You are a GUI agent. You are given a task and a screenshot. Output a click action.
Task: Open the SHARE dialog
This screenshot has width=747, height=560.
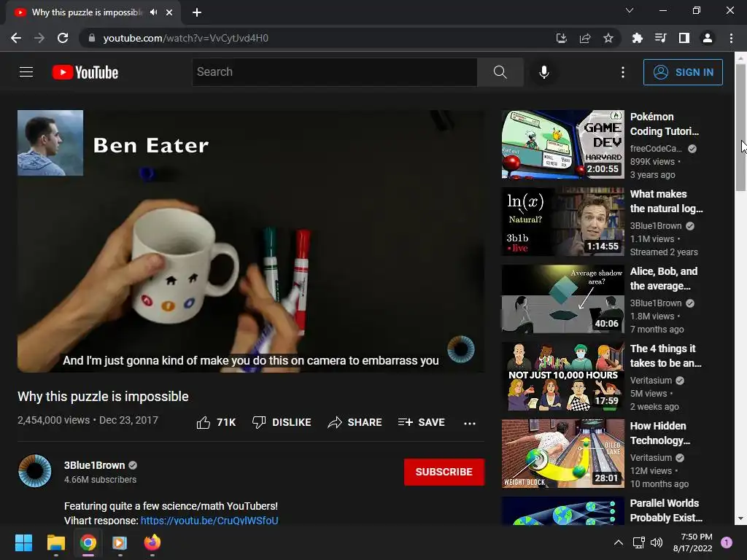click(x=355, y=422)
